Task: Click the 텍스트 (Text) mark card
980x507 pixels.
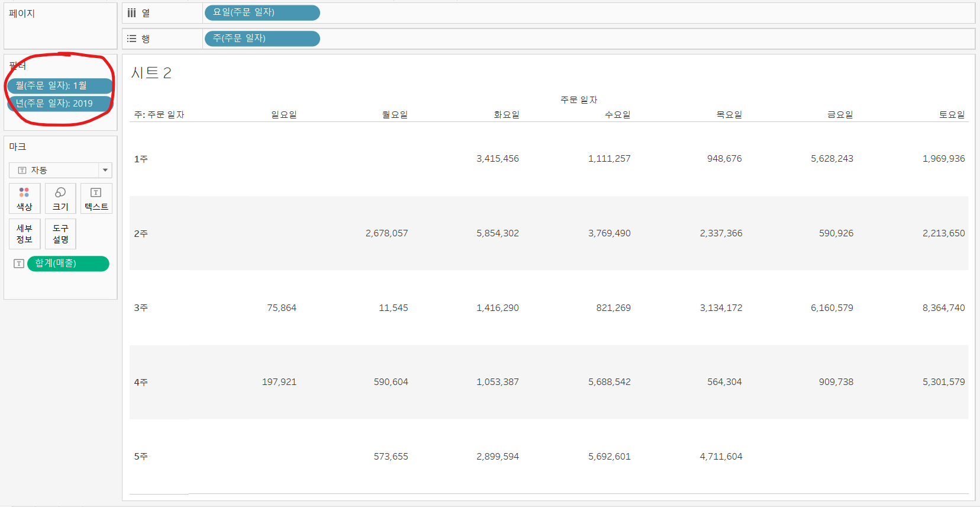Action: (96, 198)
